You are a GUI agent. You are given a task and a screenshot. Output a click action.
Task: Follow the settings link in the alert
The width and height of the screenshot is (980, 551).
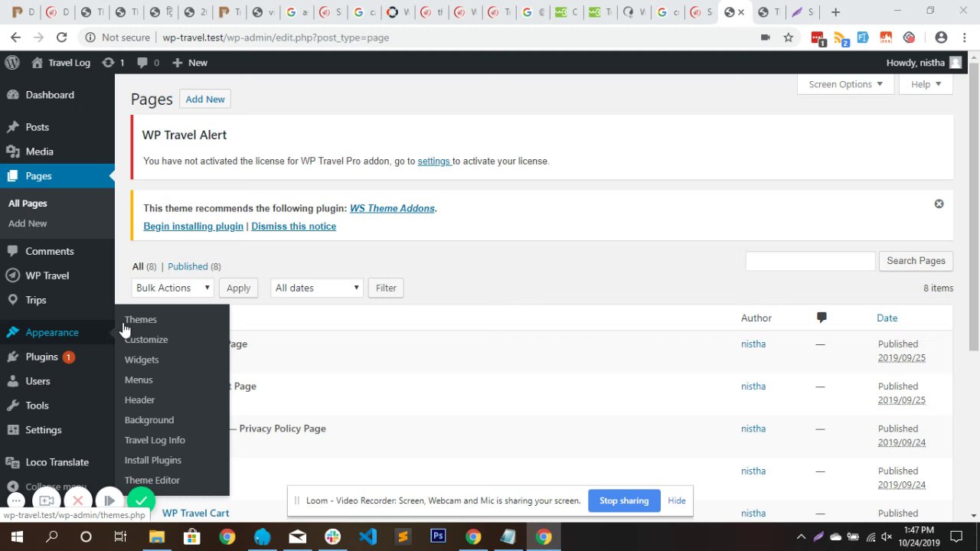[x=433, y=161]
